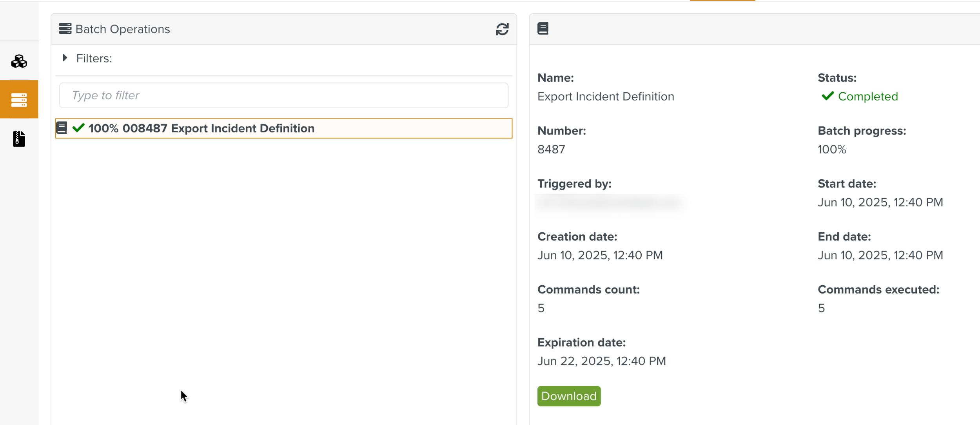Refresh the Batch Operations list
This screenshot has height=425, width=980.
(502, 29)
